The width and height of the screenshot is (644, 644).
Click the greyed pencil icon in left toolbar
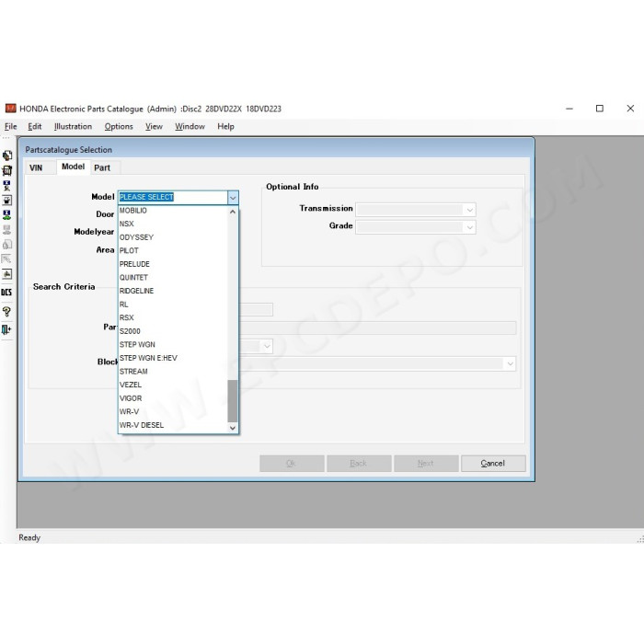coord(7,259)
